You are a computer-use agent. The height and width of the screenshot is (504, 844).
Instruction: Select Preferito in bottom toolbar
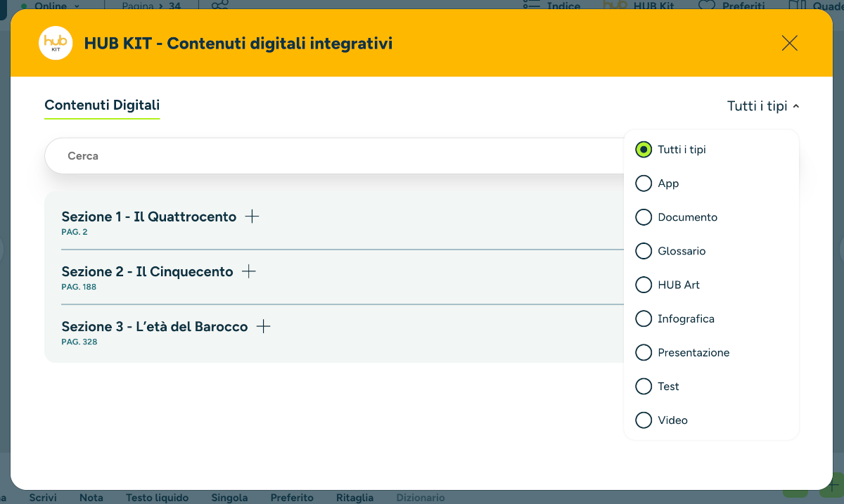point(292,497)
